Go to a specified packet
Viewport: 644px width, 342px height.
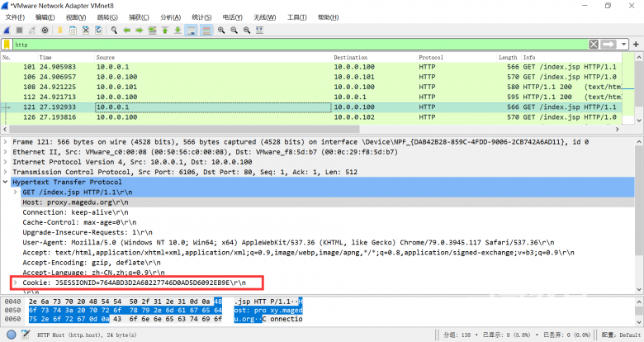click(152, 30)
